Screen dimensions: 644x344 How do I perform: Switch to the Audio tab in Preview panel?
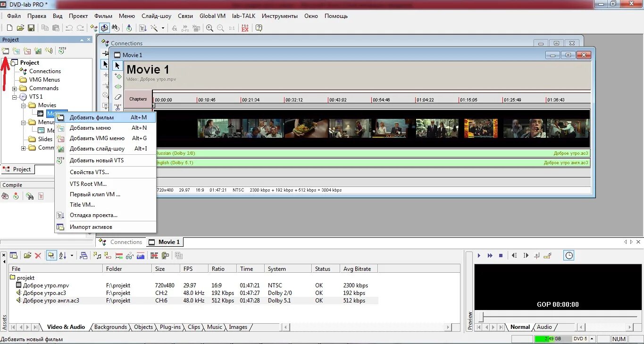pos(544,327)
